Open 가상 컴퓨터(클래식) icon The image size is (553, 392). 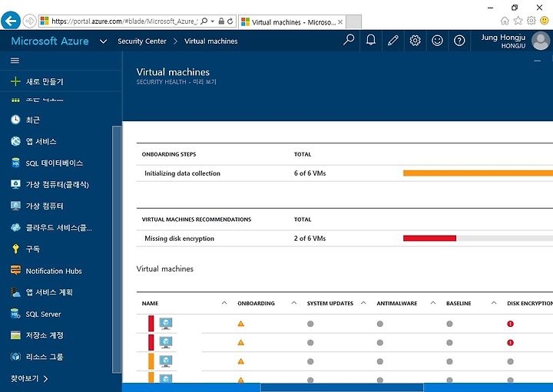click(15, 184)
